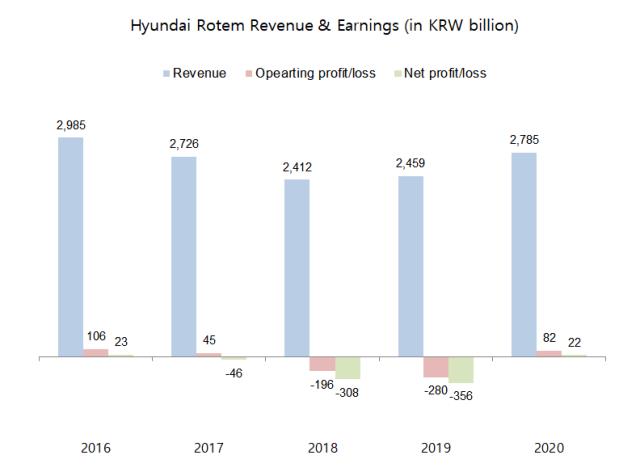This screenshot has width=640, height=472.
Task: Select the '-280' data label
Action: pos(436,391)
